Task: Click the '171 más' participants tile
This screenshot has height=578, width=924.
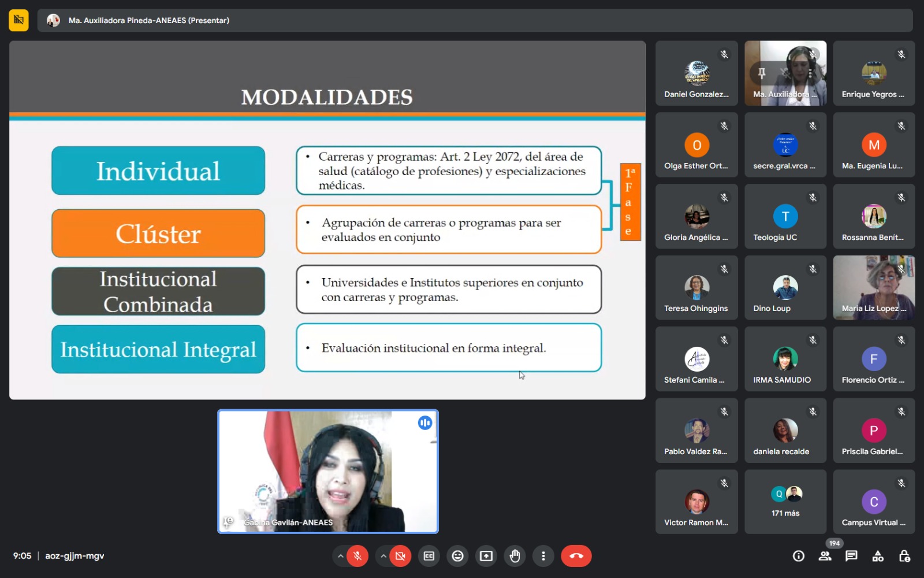Action: [785, 502]
